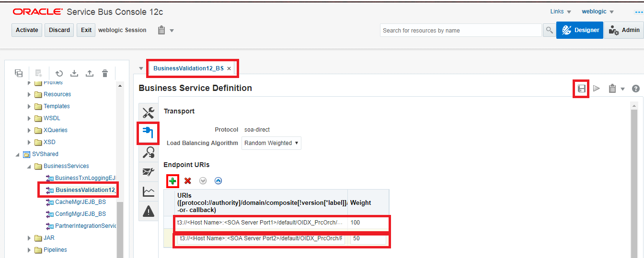This screenshot has width=644, height=258.
Task: Open the alert warning triangle tab
Action: coord(149,211)
